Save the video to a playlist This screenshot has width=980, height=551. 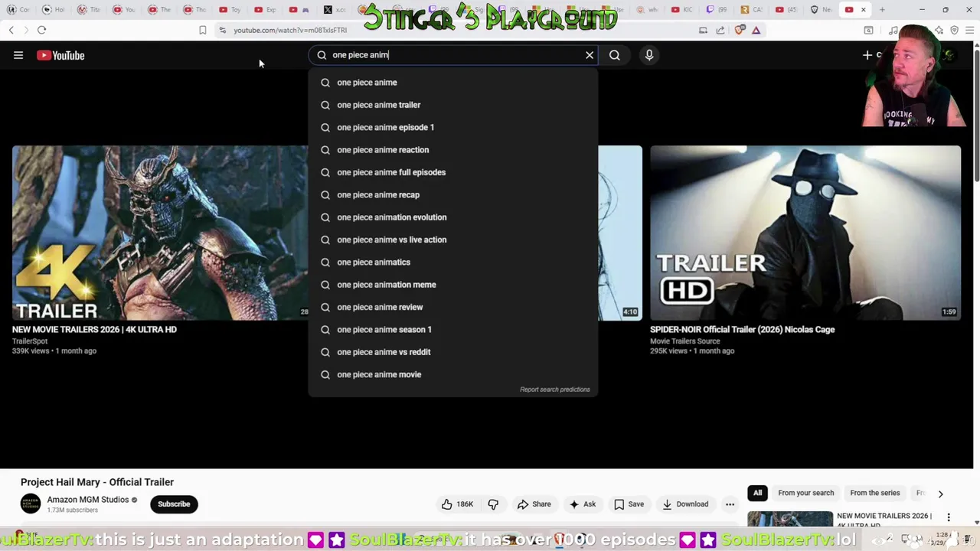pos(629,504)
